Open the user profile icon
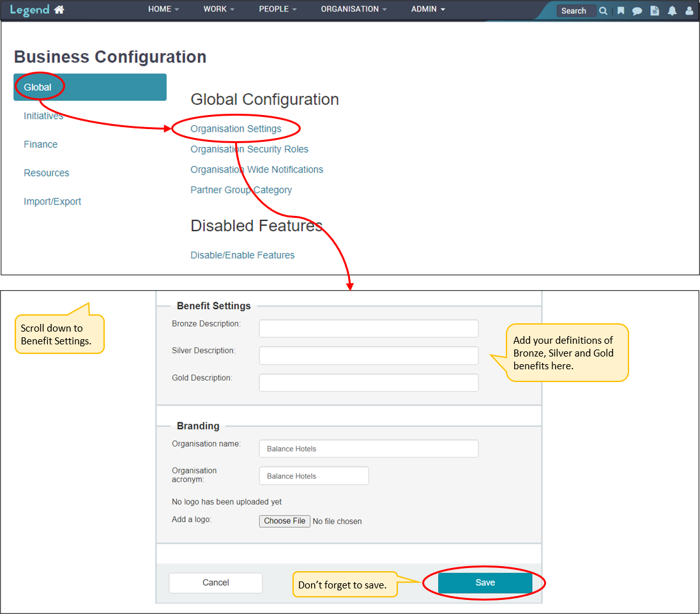The image size is (700, 614). (x=689, y=11)
